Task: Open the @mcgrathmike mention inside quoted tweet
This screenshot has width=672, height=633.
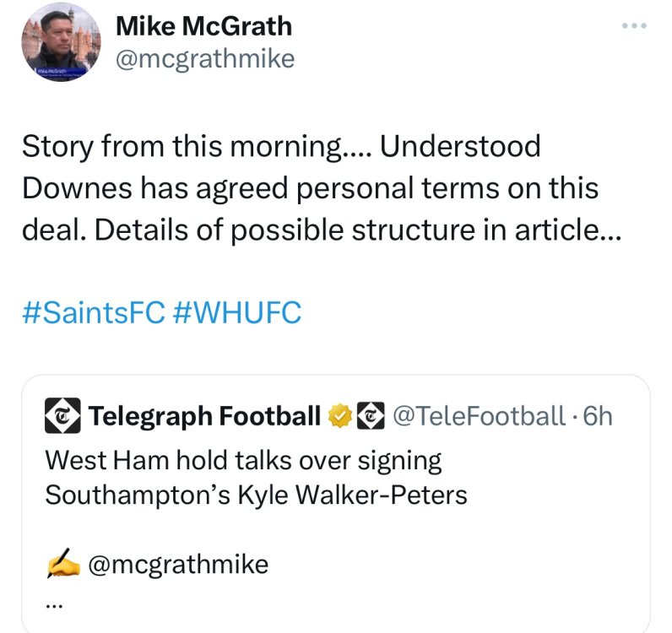Action: [178, 564]
